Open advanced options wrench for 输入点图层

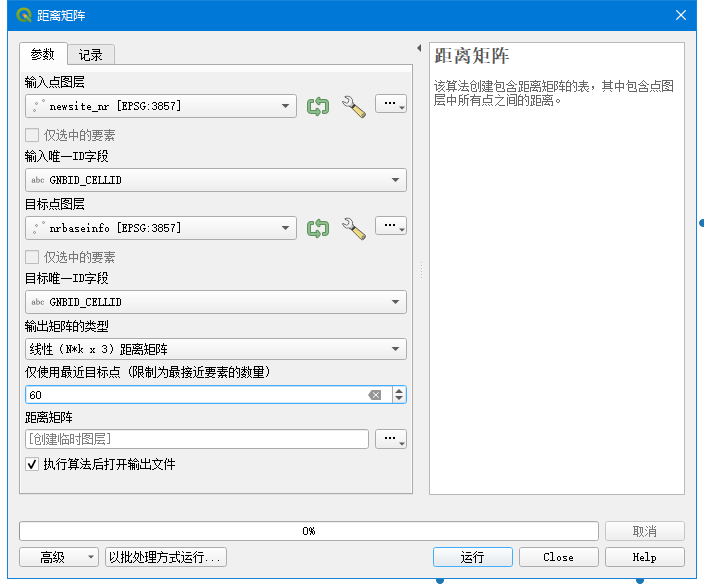click(354, 106)
